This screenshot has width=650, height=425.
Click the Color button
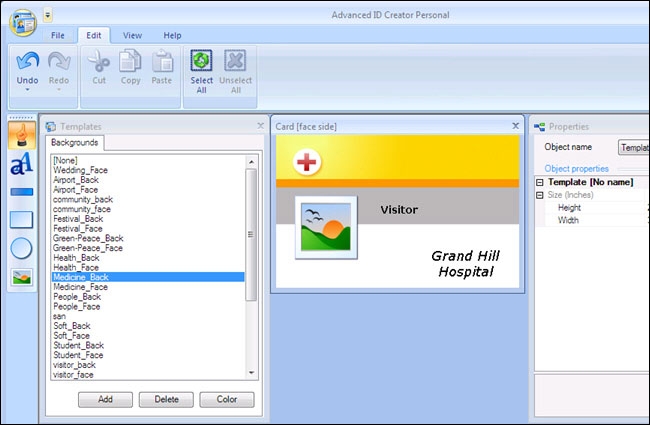point(227,399)
